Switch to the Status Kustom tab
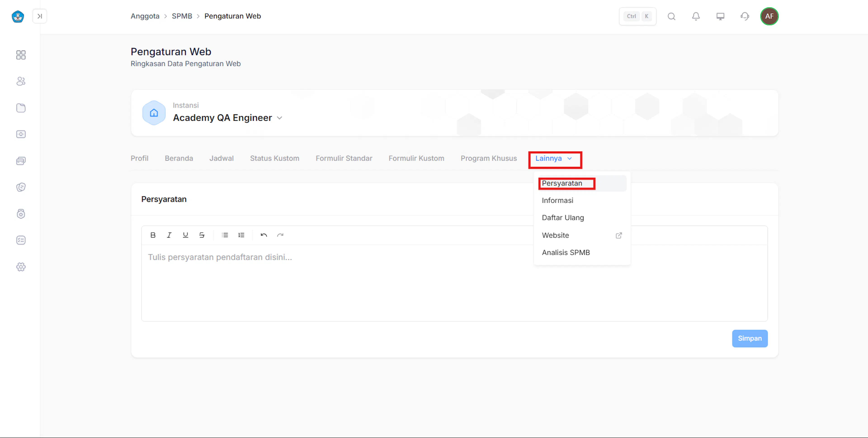This screenshot has height=438, width=868. click(x=275, y=159)
